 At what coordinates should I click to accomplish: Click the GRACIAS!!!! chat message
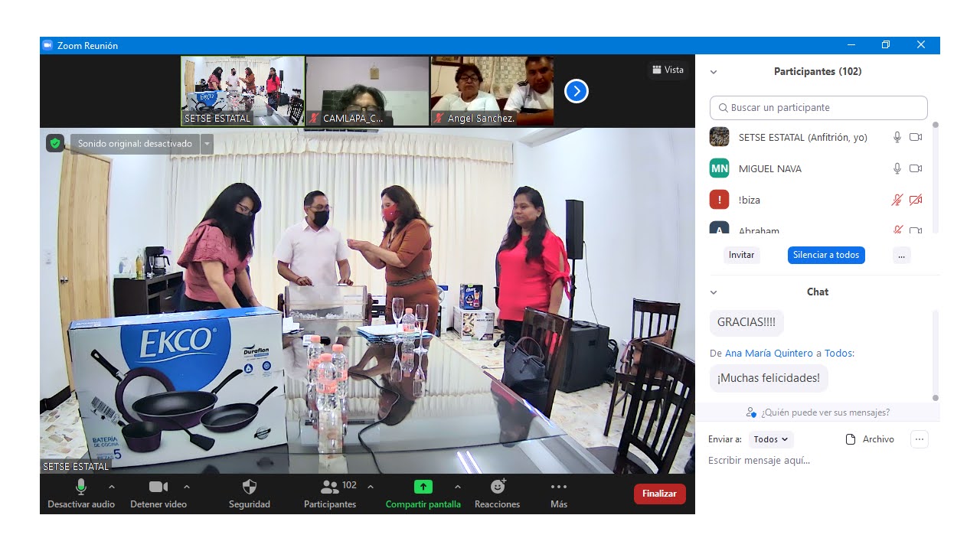(746, 322)
